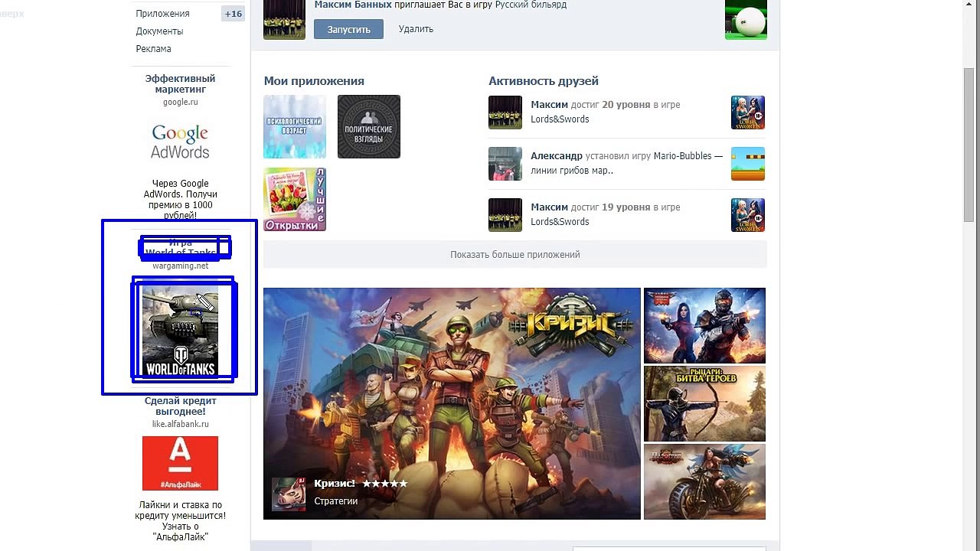Click the red #АльфаЛайк ad image
Viewport: 980px width, 551px height.
click(x=180, y=463)
